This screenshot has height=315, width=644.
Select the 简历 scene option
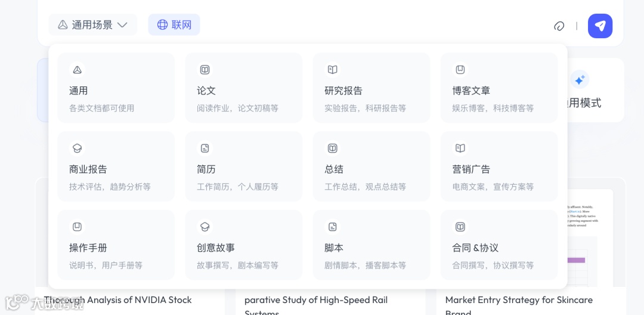(x=243, y=166)
